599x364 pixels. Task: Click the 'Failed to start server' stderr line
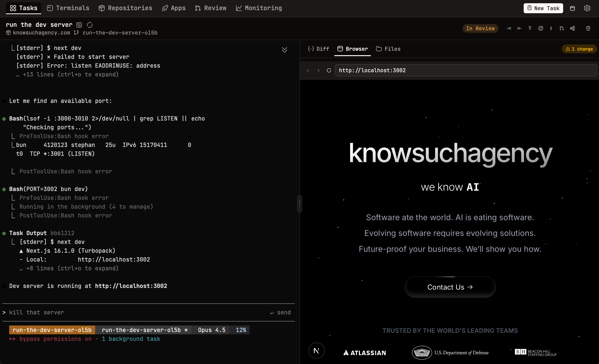tap(73, 57)
